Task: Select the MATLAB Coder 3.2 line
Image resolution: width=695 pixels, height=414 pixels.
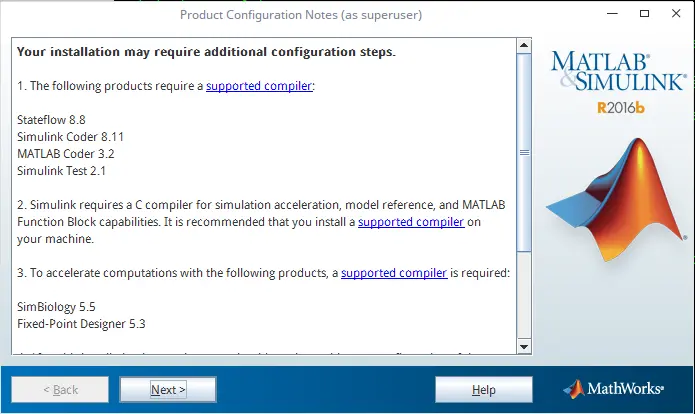Action: coord(66,153)
